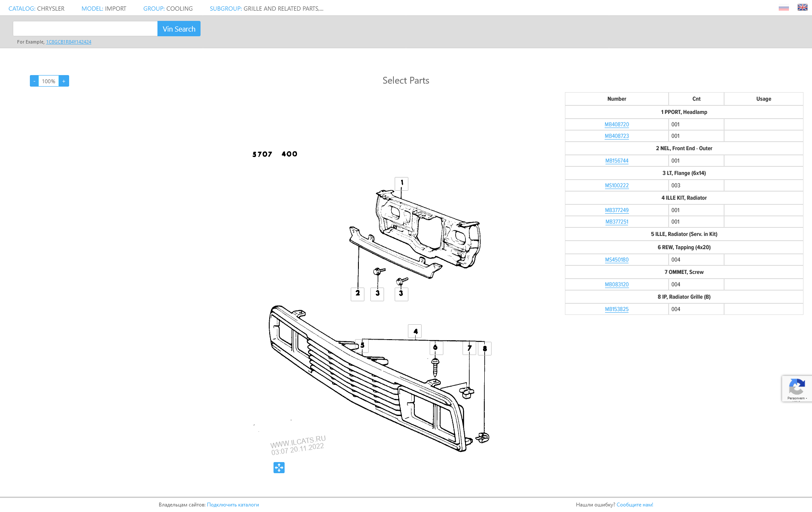Focus the VIN search input field
Screen dimensions: 812x512
coord(85,29)
